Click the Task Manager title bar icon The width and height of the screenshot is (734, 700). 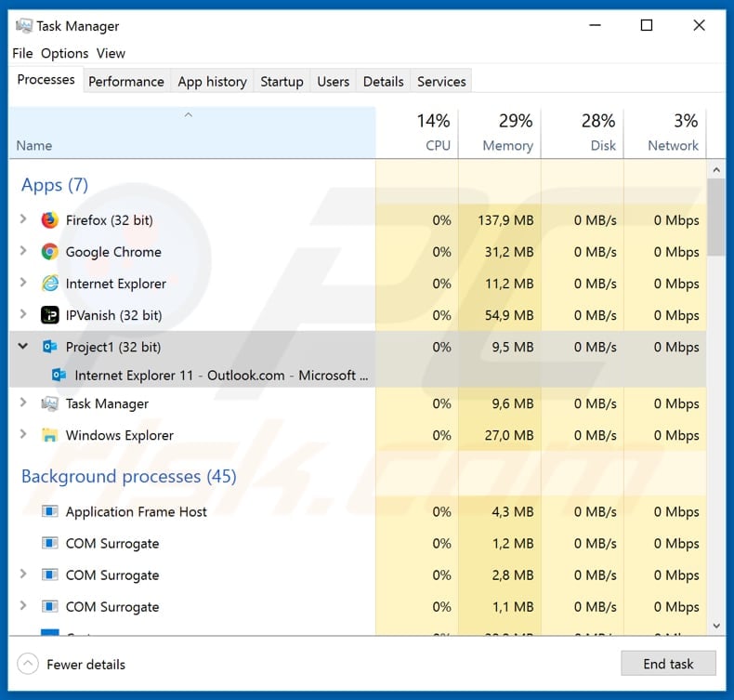24,26
